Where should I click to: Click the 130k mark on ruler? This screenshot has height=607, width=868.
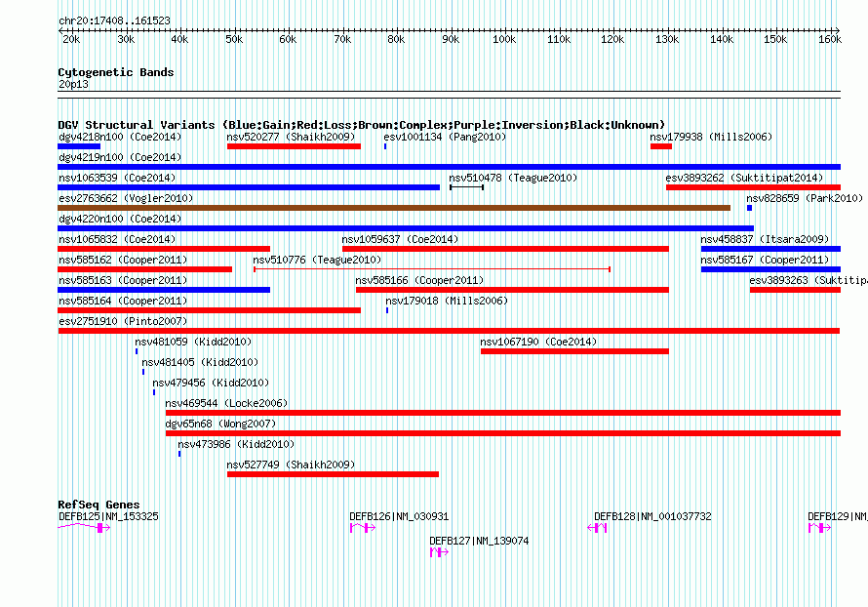pos(667,39)
